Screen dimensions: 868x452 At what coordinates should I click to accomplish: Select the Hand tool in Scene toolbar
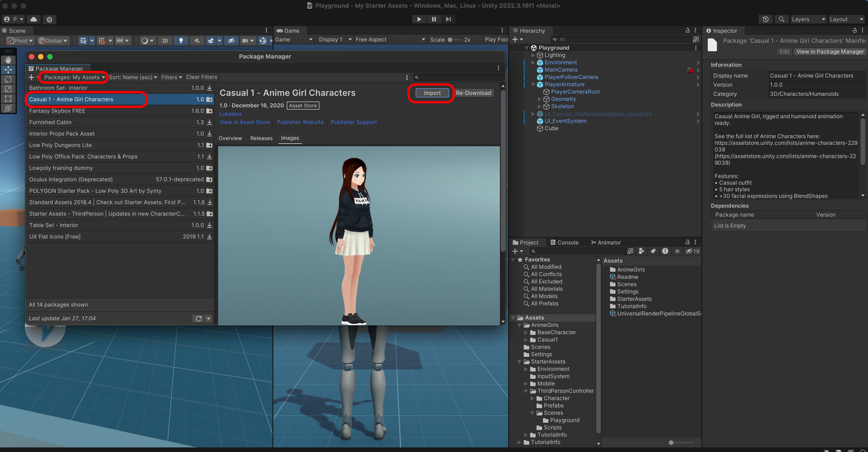coord(8,60)
